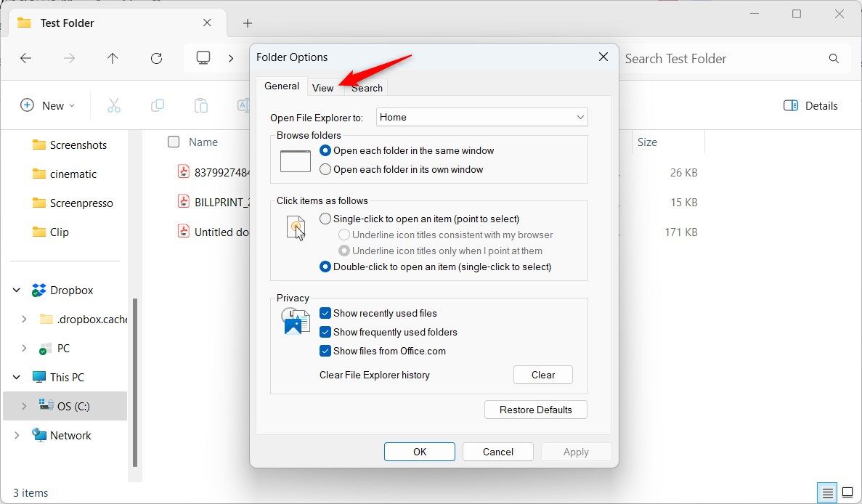This screenshot has height=504, width=862.
Task: Close the Folder Options dialog
Action: 603,57
